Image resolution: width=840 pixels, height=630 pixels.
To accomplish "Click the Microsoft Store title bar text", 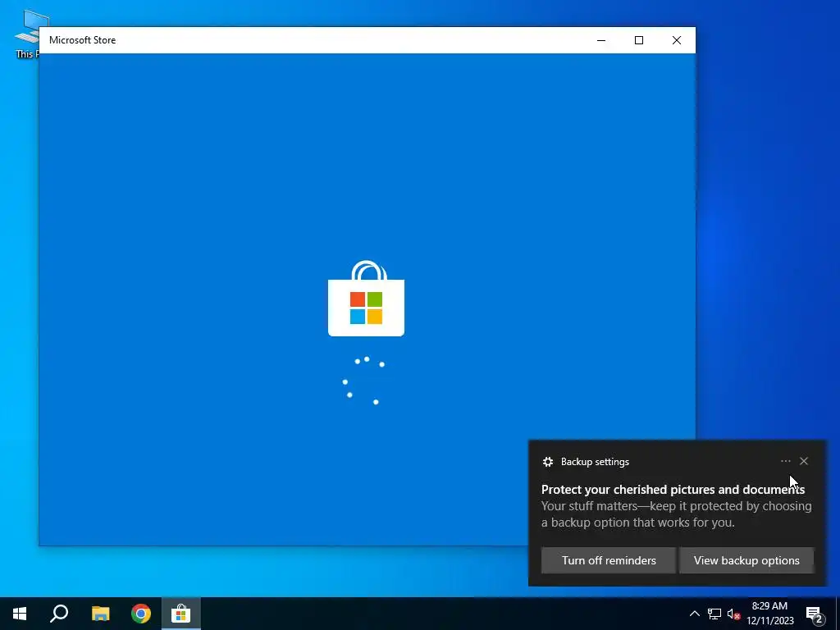I will click(x=83, y=40).
